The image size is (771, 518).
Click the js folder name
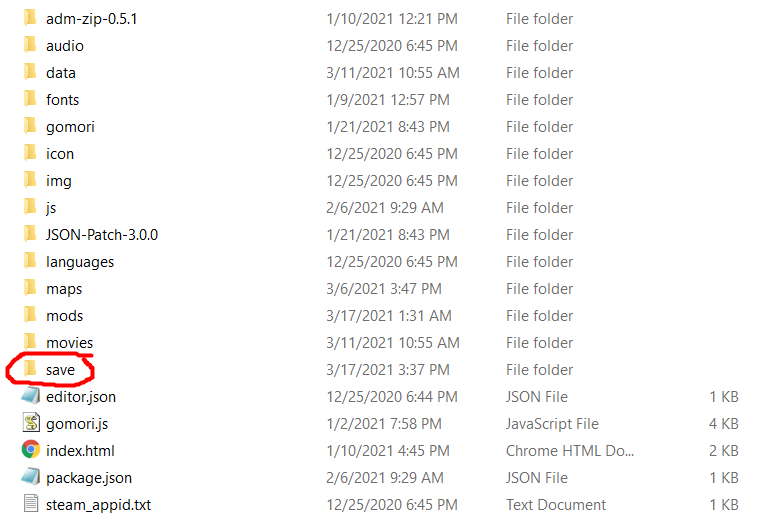point(51,207)
